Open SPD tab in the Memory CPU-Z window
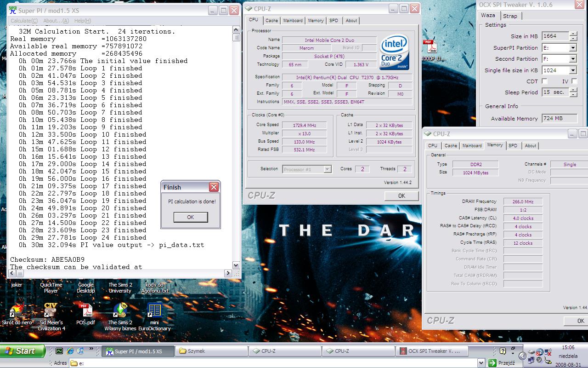The width and height of the screenshot is (588, 368). 513,146
